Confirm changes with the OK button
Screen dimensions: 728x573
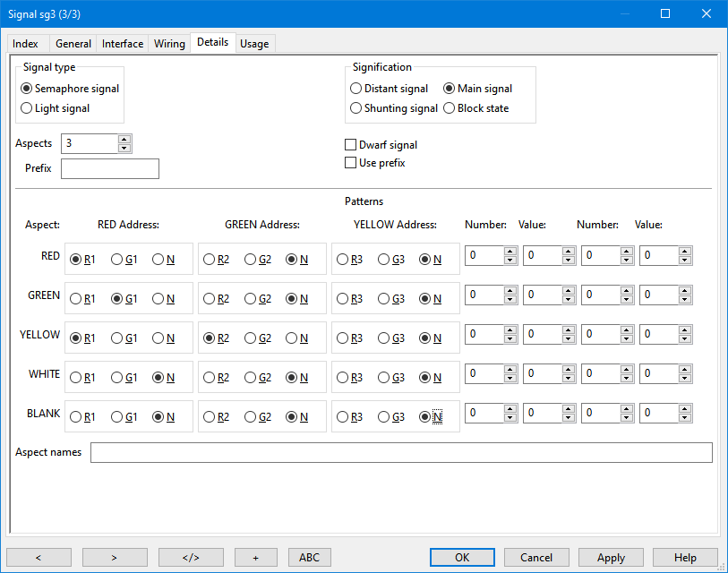click(x=462, y=557)
